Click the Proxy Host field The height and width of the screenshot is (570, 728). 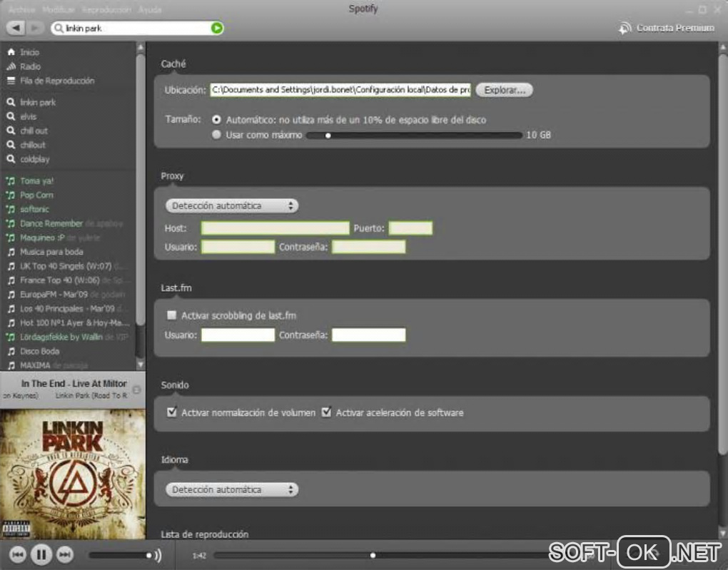coord(275,228)
